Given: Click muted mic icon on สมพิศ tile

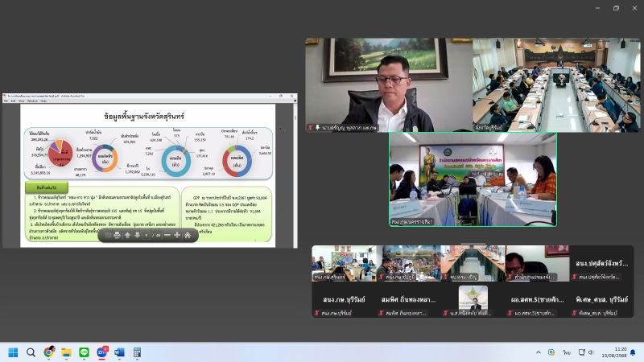Looking at the screenshot, I should pos(381,313).
